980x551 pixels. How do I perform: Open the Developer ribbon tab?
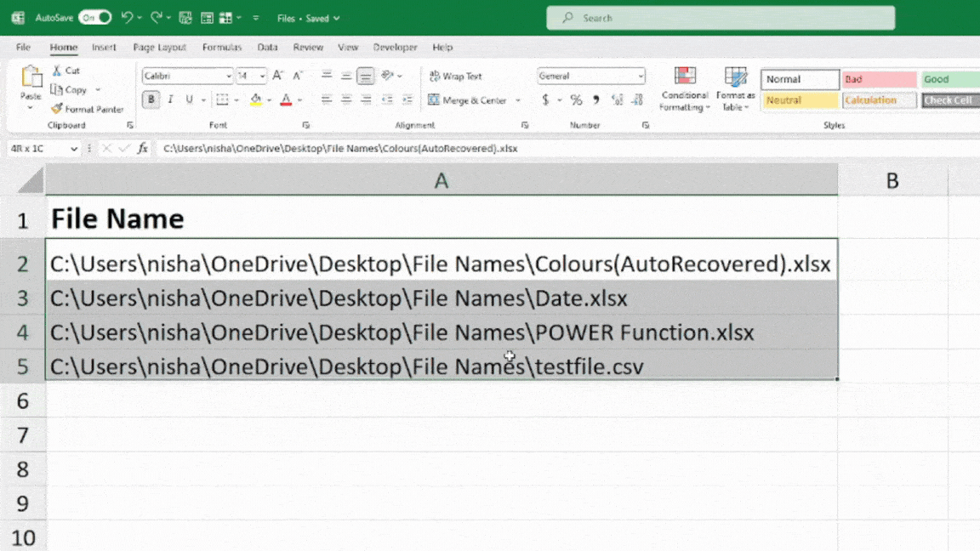[395, 47]
